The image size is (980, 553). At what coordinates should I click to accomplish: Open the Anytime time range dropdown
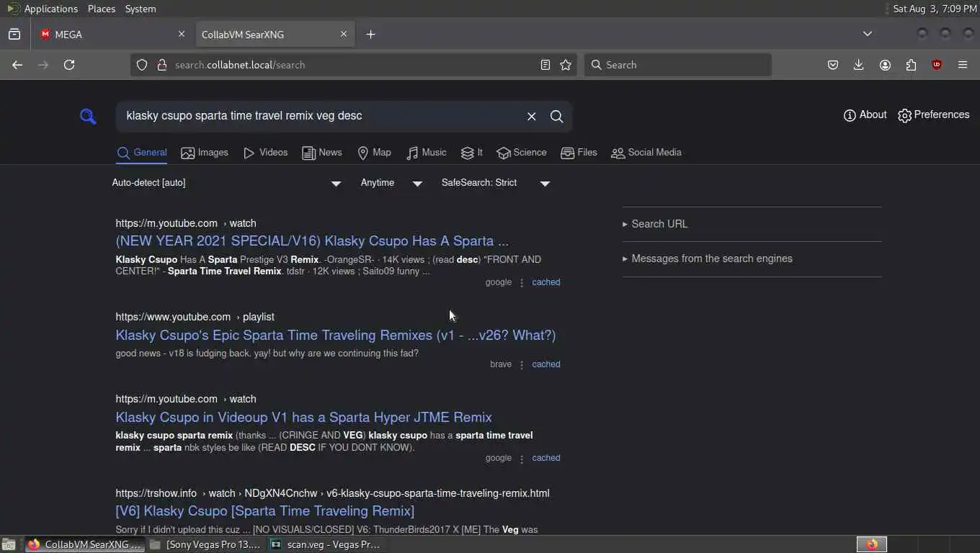click(x=391, y=183)
